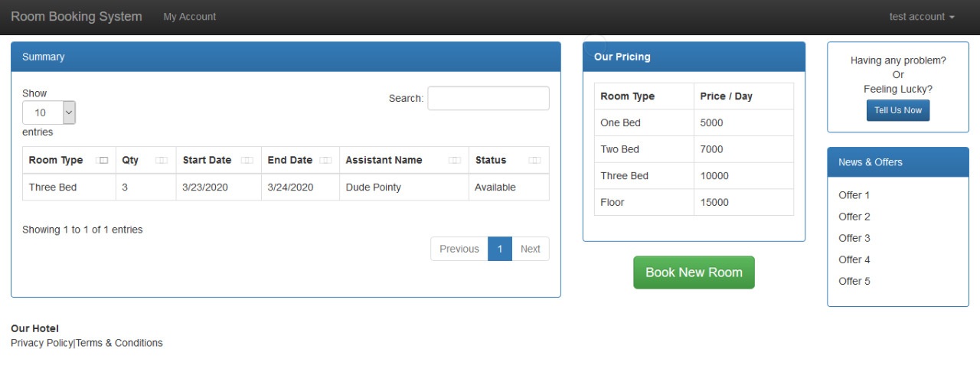This screenshot has width=980, height=375.
Task: Click in the Search input field
Action: click(x=488, y=98)
